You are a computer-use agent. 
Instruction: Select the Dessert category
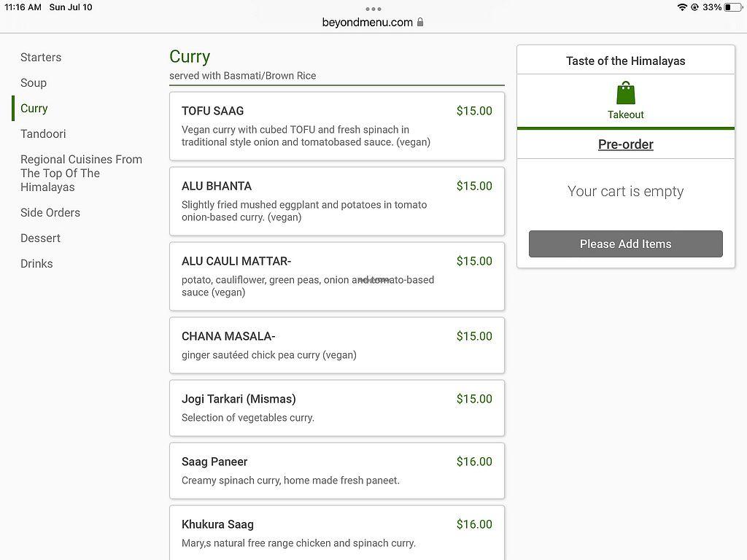pyautogui.click(x=40, y=238)
